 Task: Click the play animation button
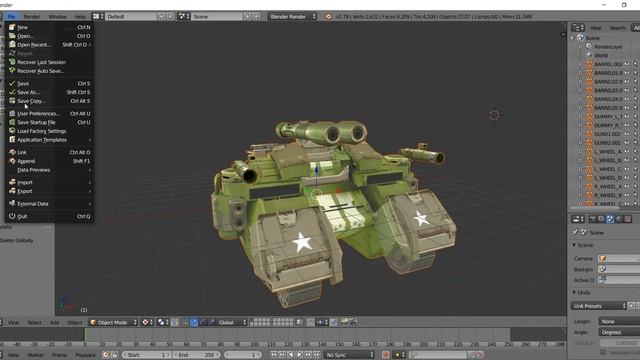[299, 355]
